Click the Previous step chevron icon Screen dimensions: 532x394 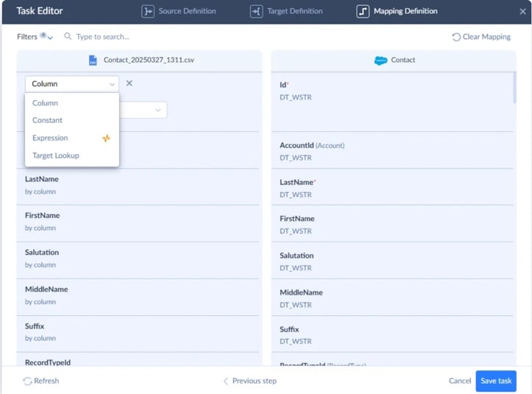click(226, 381)
